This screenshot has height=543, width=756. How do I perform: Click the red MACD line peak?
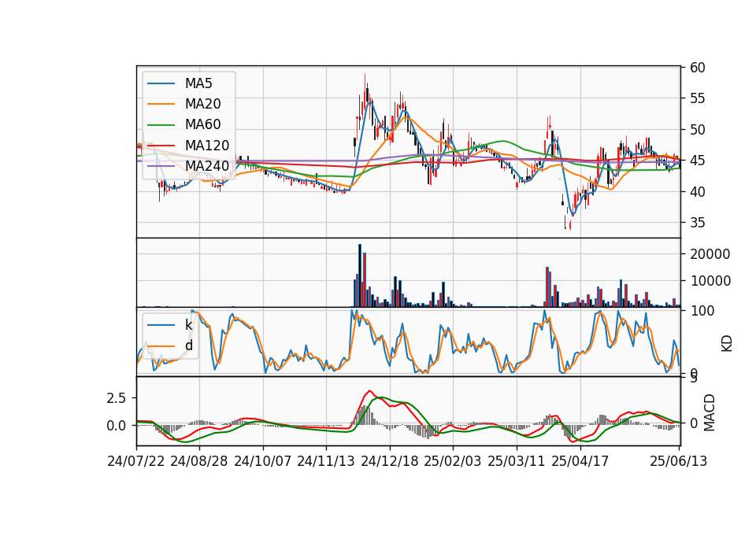pos(369,391)
